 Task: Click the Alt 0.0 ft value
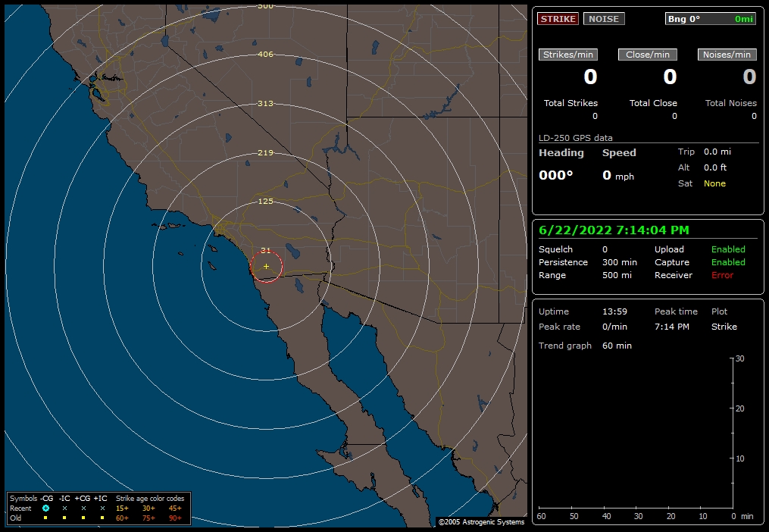[715, 167]
